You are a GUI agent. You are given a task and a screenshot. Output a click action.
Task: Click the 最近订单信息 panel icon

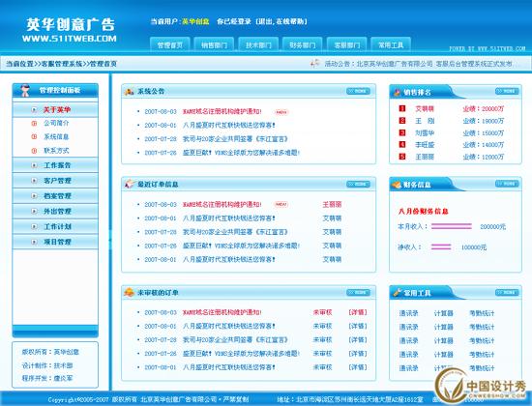[130, 185]
